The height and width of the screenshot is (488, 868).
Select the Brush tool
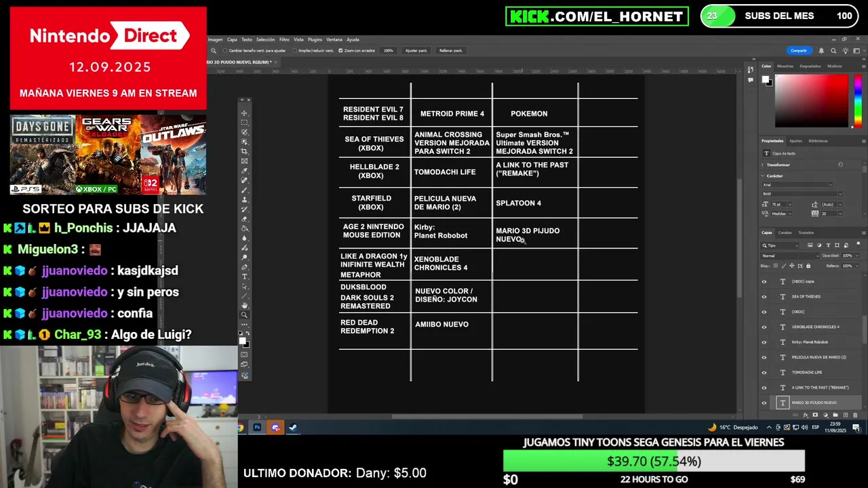(x=245, y=190)
